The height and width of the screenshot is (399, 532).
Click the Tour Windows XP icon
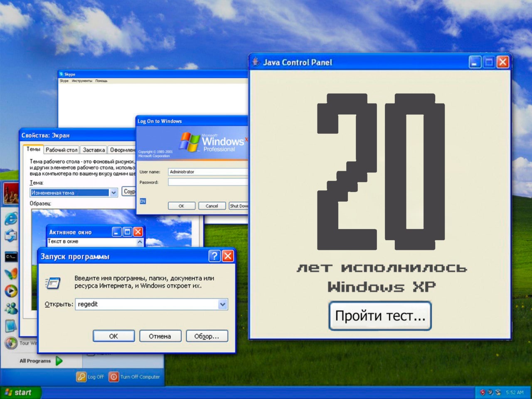11,343
